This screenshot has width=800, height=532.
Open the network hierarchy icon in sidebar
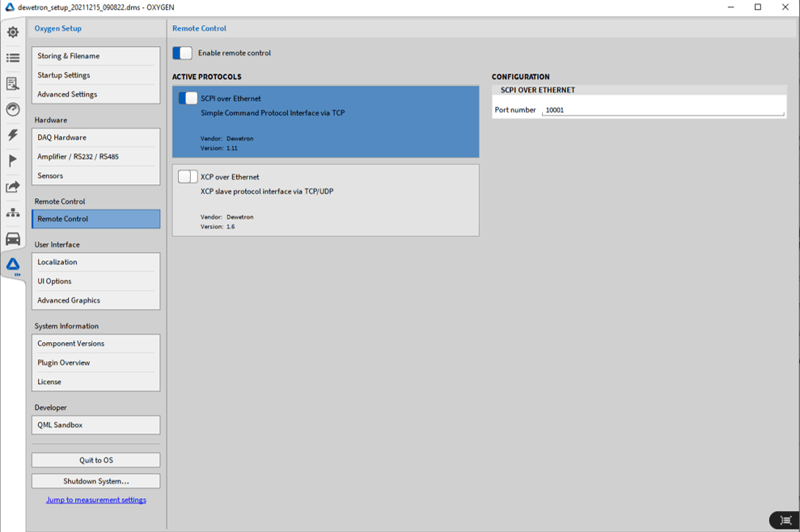pos(13,213)
